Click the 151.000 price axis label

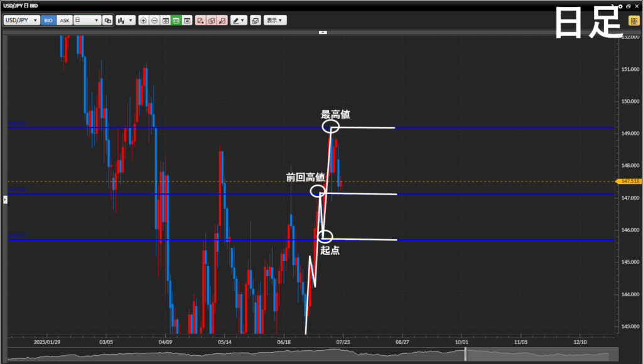coord(630,69)
